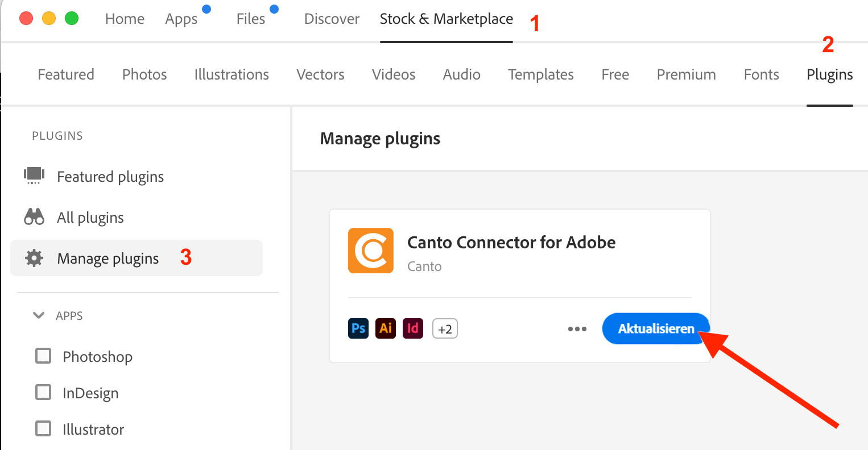Select the Apps top navigation item
The height and width of the screenshot is (450, 868).
pyautogui.click(x=181, y=19)
